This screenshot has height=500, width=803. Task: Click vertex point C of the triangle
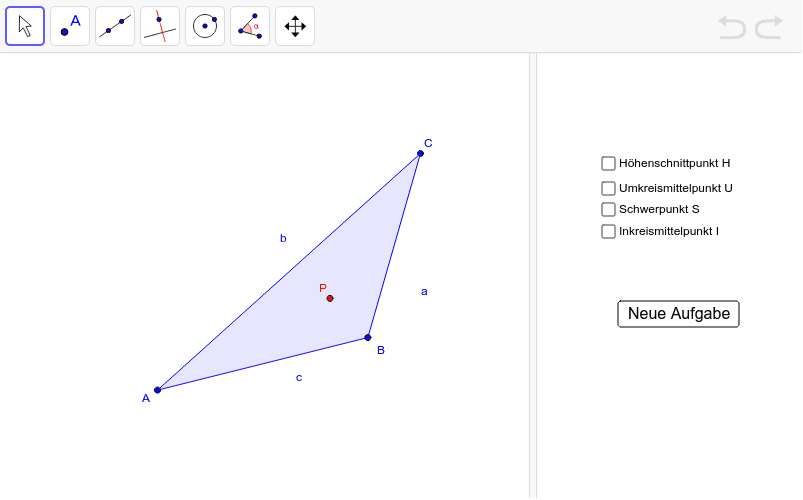click(x=420, y=153)
